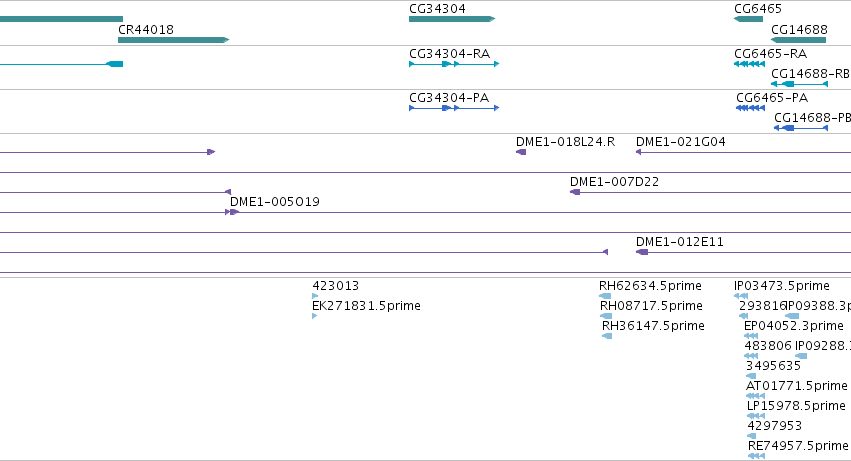The image size is (851, 461).
Task: Click the RH62634.5prime EST glyph
Action: click(605, 296)
